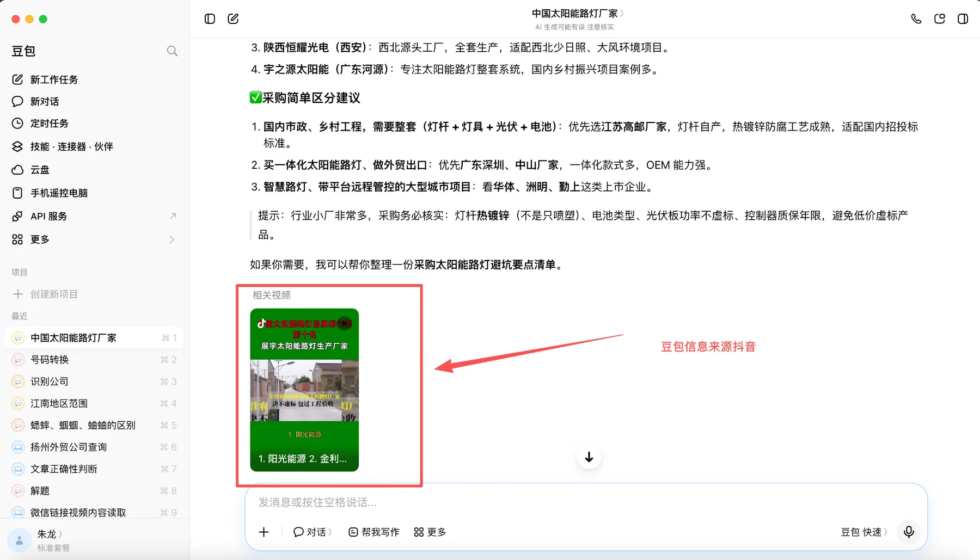Click user avatar icon at bottom

pos(19,540)
